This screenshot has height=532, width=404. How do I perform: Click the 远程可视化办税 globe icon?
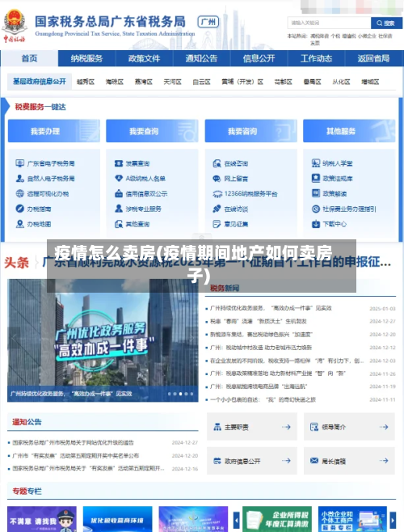(19, 194)
